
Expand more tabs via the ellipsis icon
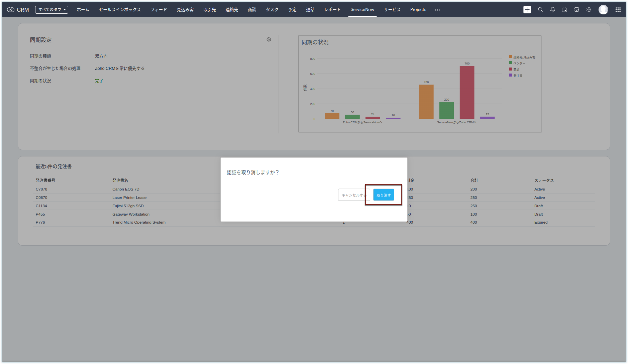pos(437,10)
